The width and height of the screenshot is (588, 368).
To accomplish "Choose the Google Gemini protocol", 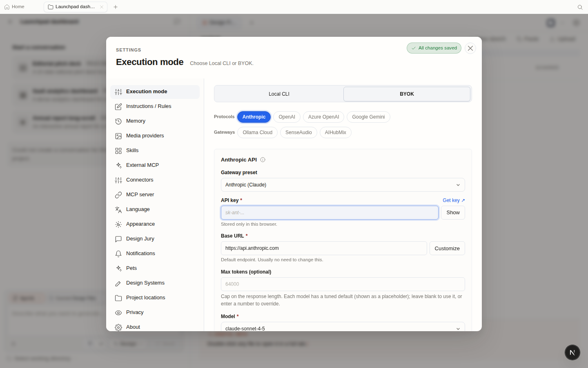I will 368,117.
